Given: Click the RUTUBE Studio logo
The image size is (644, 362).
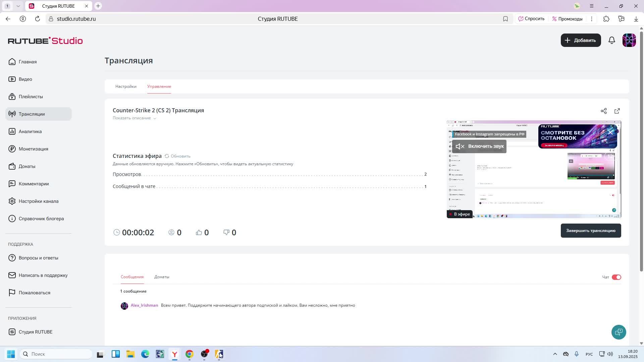Looking at the screenshot, I should coord(45,41).
